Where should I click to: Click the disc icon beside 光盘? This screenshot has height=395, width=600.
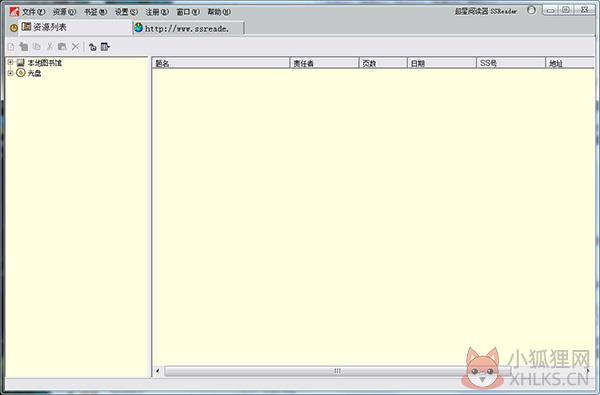(x=21, y=73)
